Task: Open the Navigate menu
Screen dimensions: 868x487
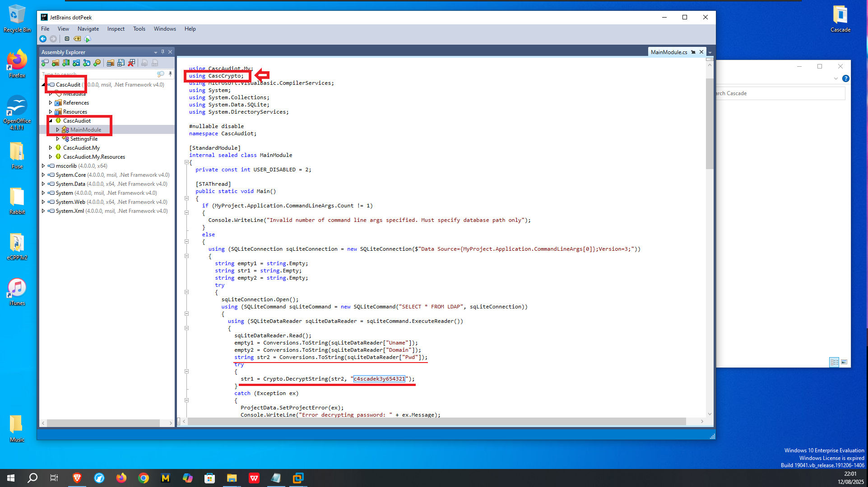Action: coord(88,28)
